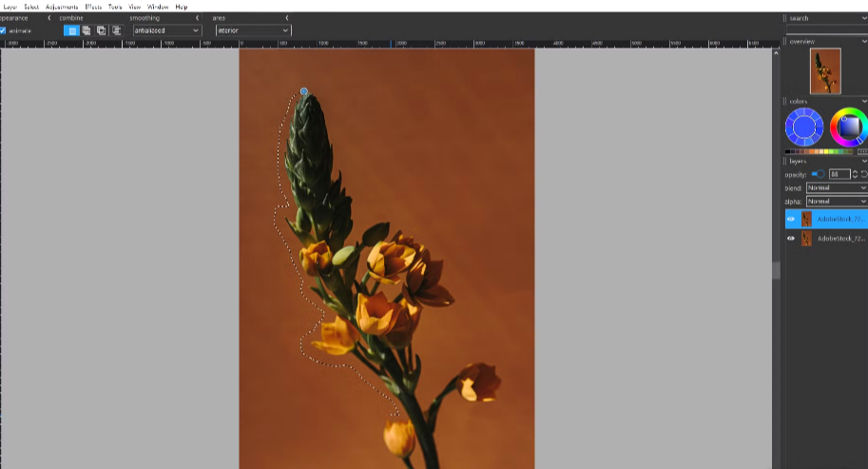
Task: Toggle the animate checkbox
Action: [x=3, y=30]
